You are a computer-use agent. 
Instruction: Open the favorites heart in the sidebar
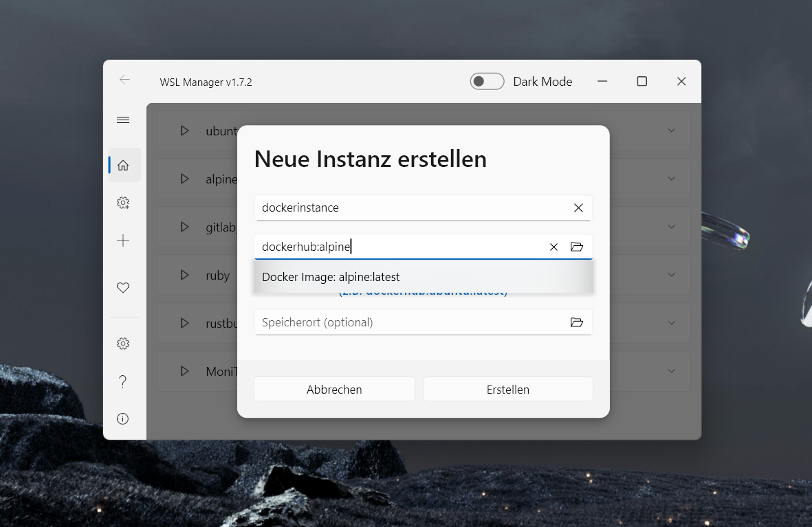(123, 287)
